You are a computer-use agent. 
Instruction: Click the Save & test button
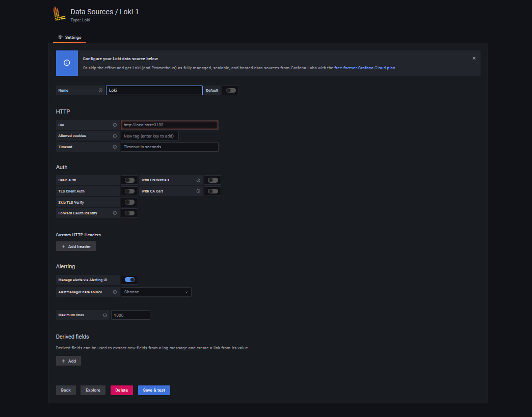[x=154, y=390]
